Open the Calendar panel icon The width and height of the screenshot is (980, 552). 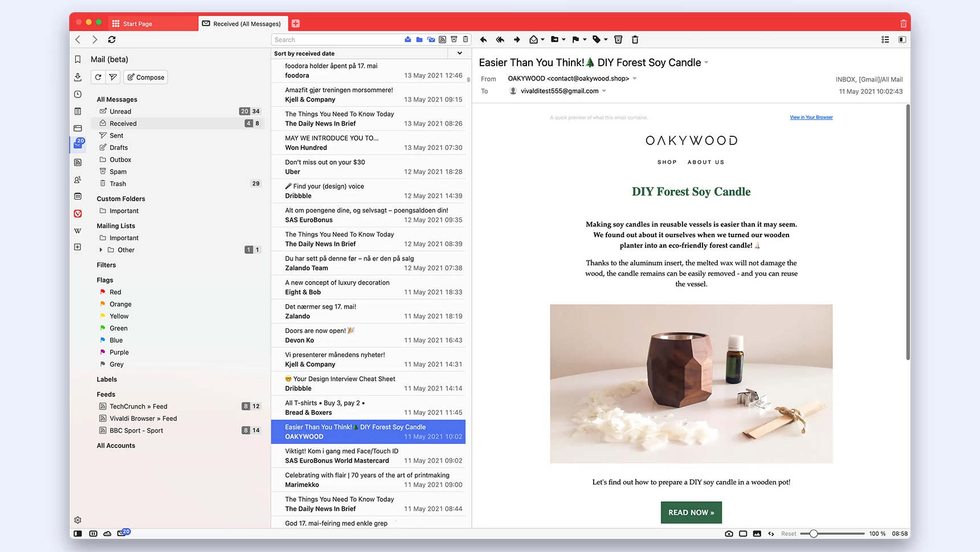point(78,196)
